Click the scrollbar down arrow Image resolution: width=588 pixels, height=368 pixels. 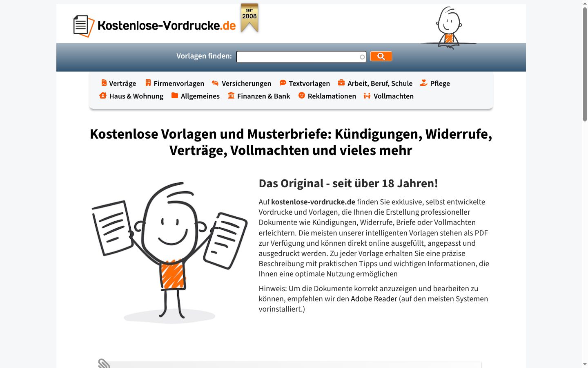585,364
